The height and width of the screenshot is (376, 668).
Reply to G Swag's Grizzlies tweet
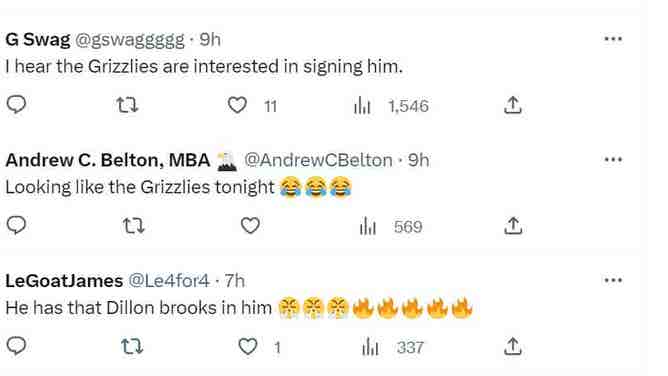pyautogui.click(x=17, y=104)
